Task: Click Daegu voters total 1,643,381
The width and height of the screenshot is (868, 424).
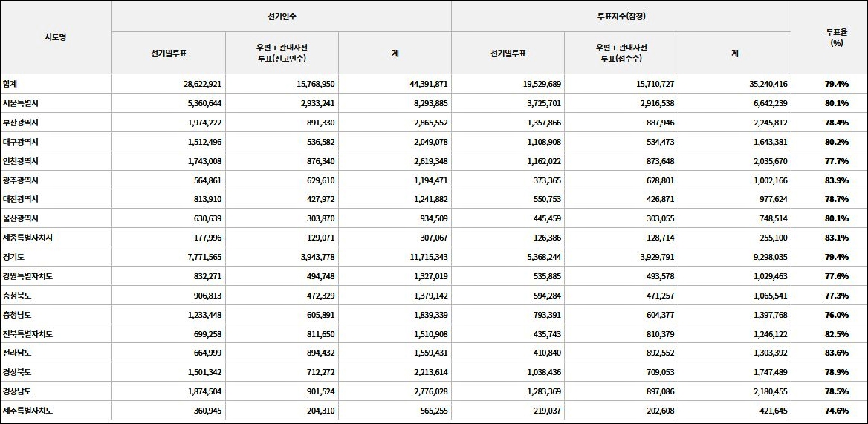Action: 771,142
